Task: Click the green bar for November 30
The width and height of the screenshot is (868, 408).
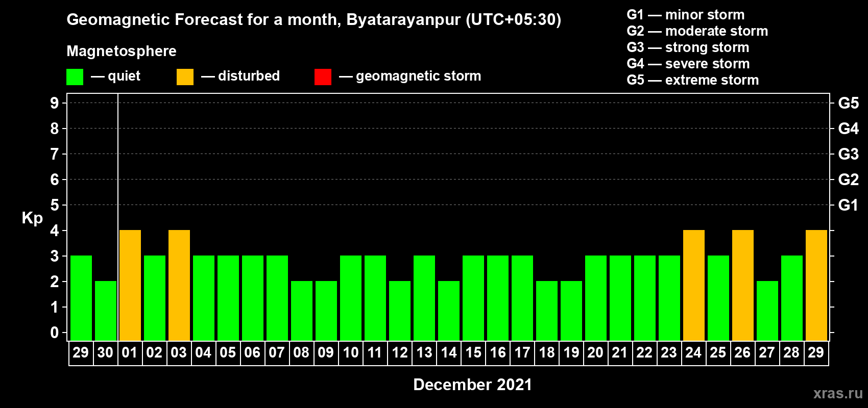Action: point(106,311)
